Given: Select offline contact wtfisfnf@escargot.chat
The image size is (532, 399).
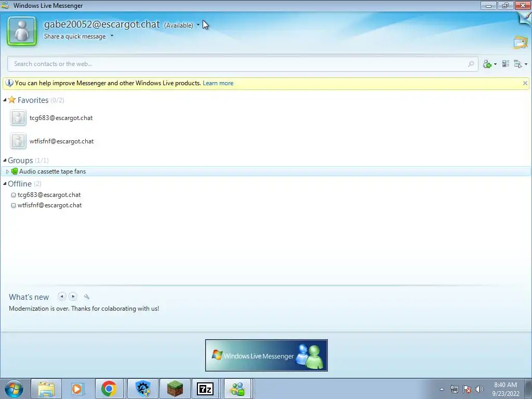Looking at the screenshot, I should 49,205.
